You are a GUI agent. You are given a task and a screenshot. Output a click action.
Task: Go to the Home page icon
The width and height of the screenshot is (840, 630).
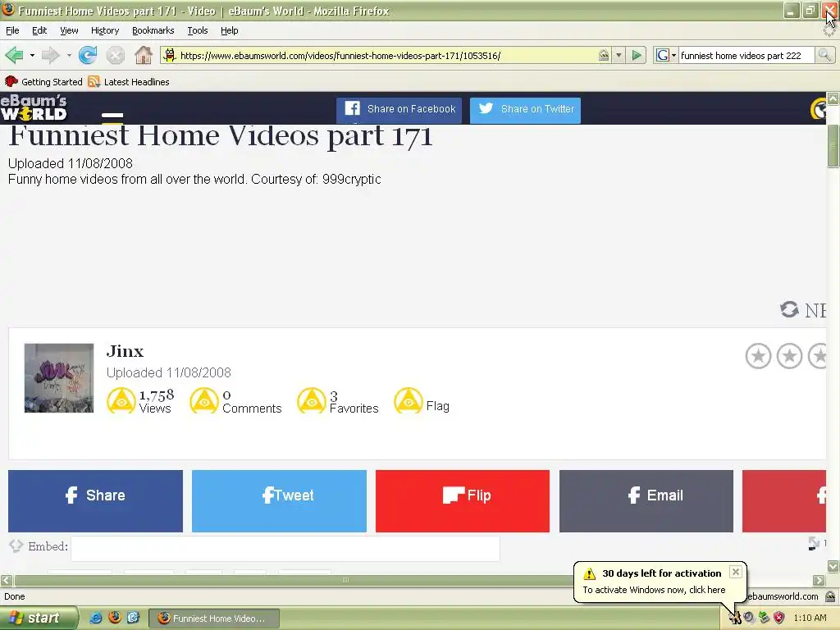click(143, 55)
